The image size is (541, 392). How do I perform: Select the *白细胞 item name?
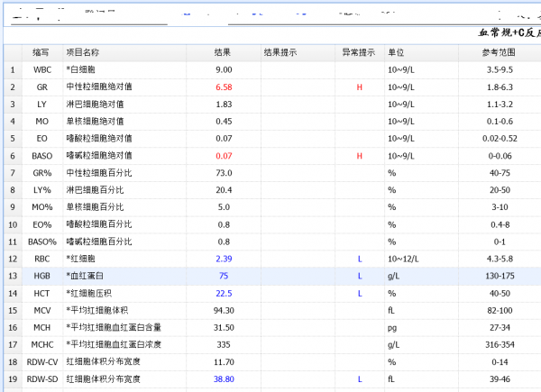pyautogui.click(x=81, y=69)
